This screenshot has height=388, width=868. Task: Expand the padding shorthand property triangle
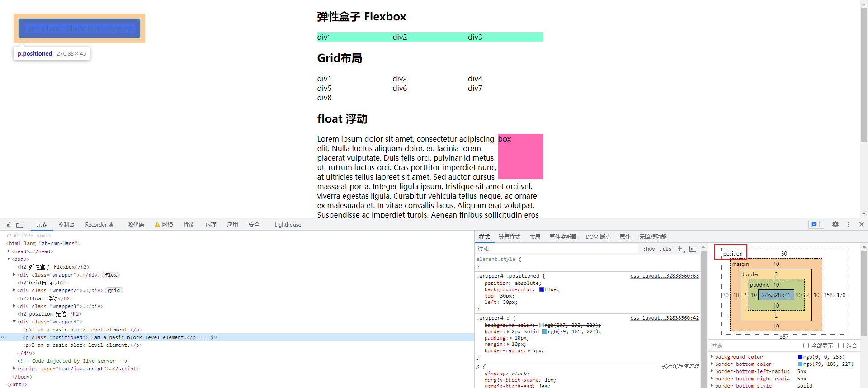(x=511, y=338)
